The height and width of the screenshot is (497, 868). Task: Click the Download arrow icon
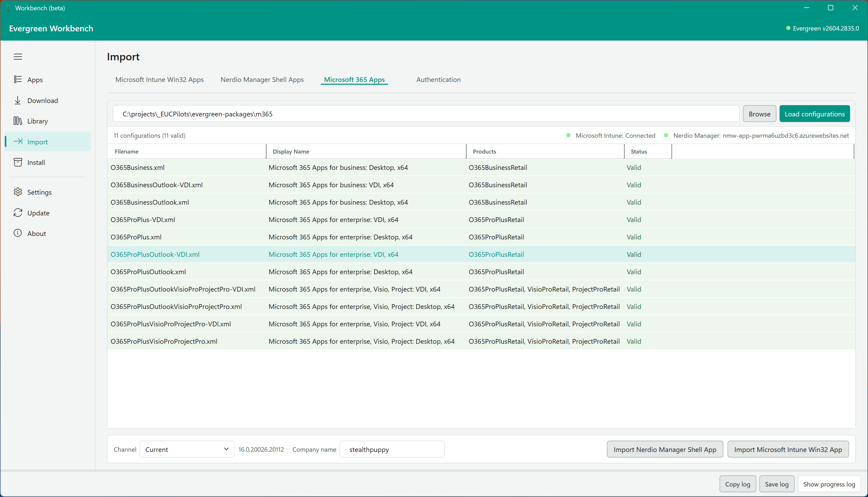[x=18, y=100]
